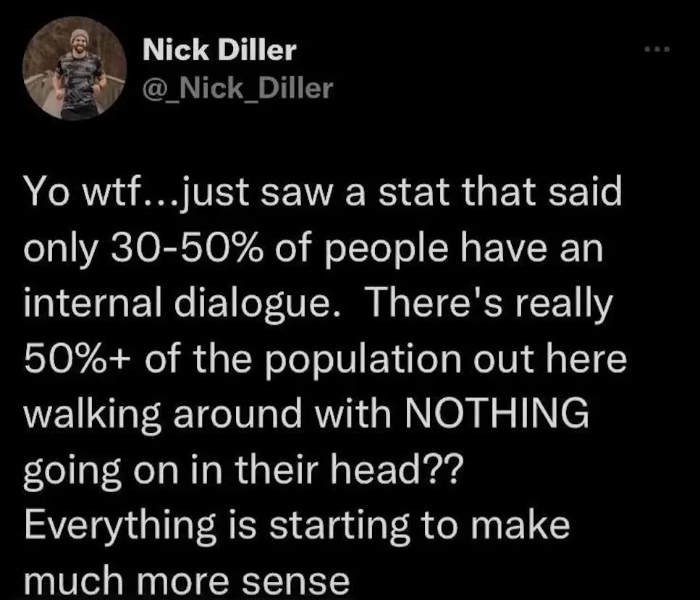The width and height of the screenshot is (700, 600).
Task: Select the tweet line starting "Yo wtf"
Action: [x=322, y=193]
